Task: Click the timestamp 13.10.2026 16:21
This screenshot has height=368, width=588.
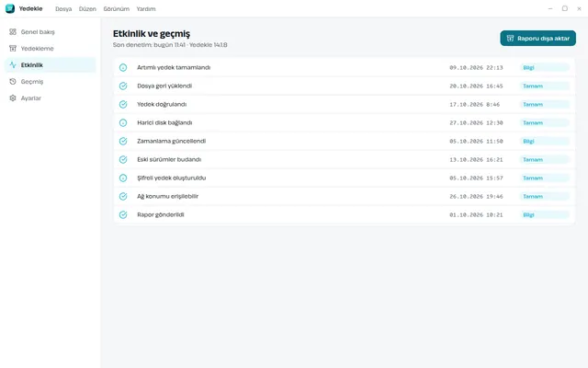Action: point(476,159)
